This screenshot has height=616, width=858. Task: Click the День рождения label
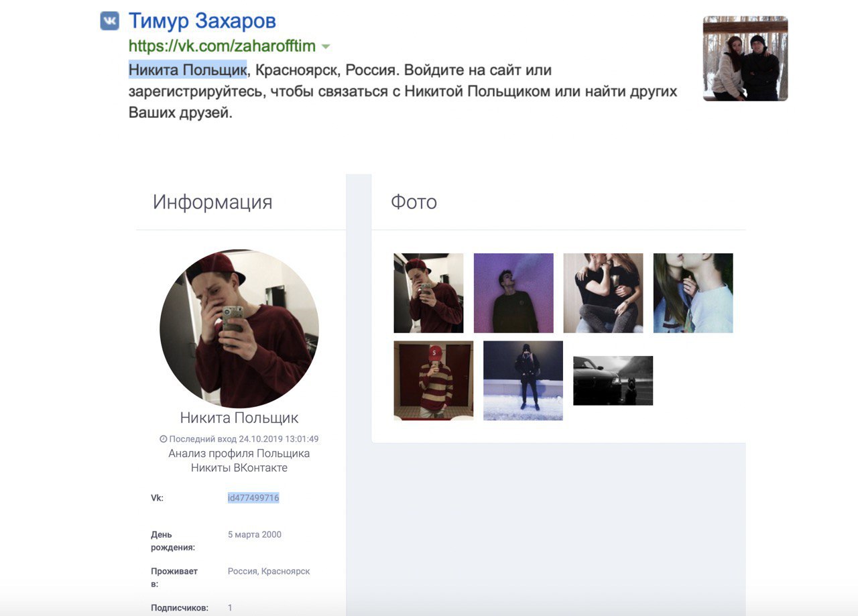(173, 541)
